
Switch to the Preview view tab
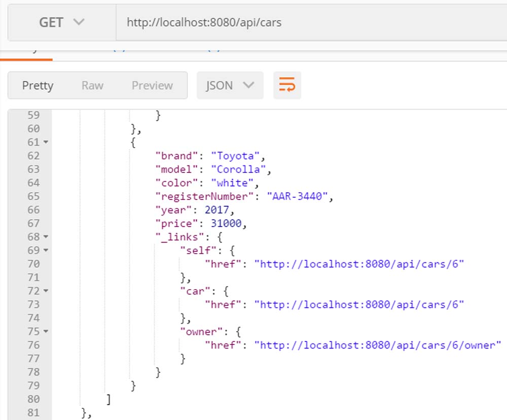(152, 85)
